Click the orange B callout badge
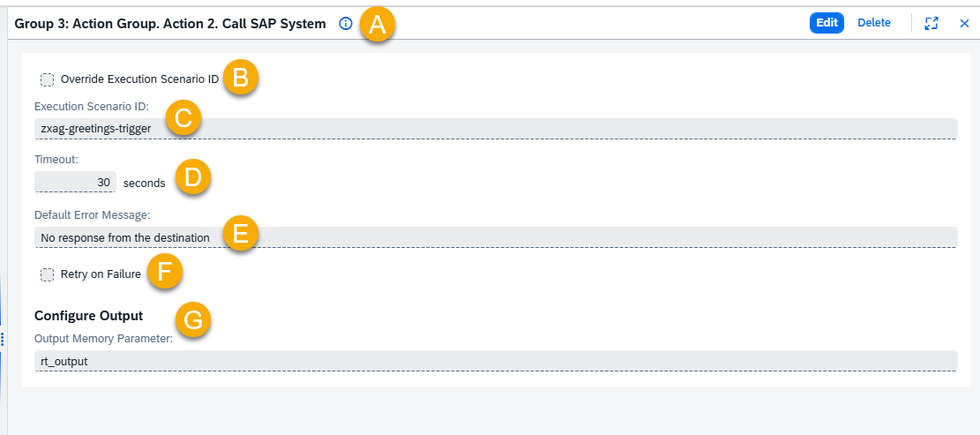This screenshot has height=435, width=980. (x=241, y=78)
